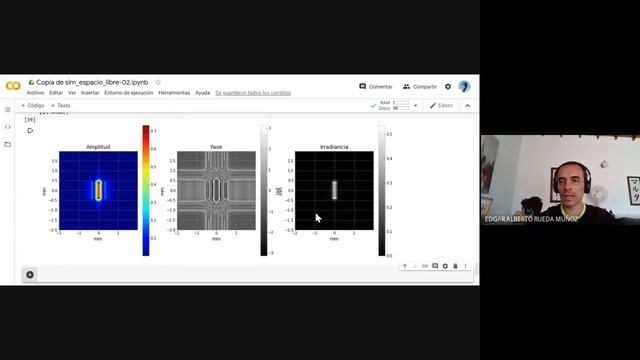Screen dimensions: 640x360
Task: Select the Amplitud plot image
Action: (98, 191)
